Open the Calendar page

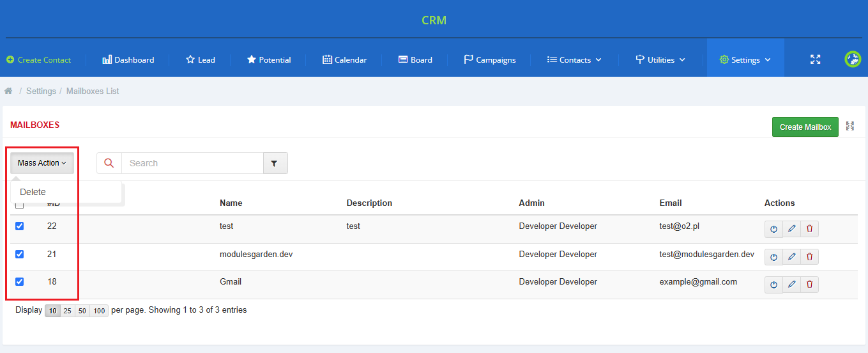coord(345,59)
